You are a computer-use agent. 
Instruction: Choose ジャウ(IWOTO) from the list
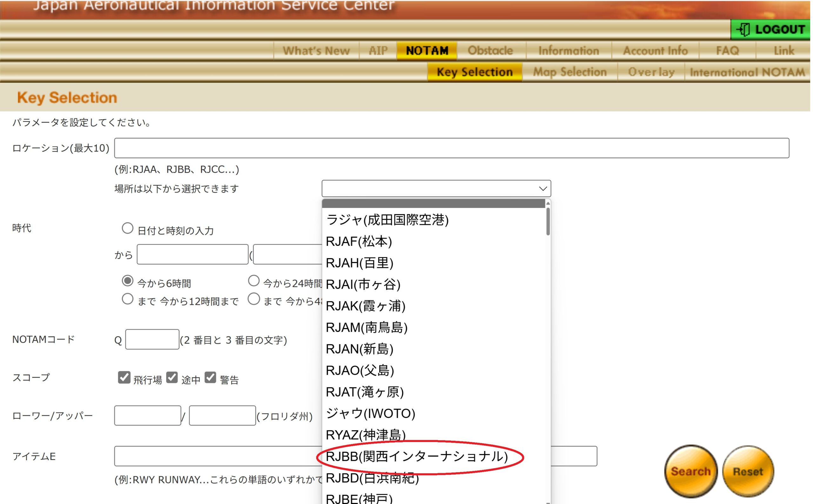(433, 413)
